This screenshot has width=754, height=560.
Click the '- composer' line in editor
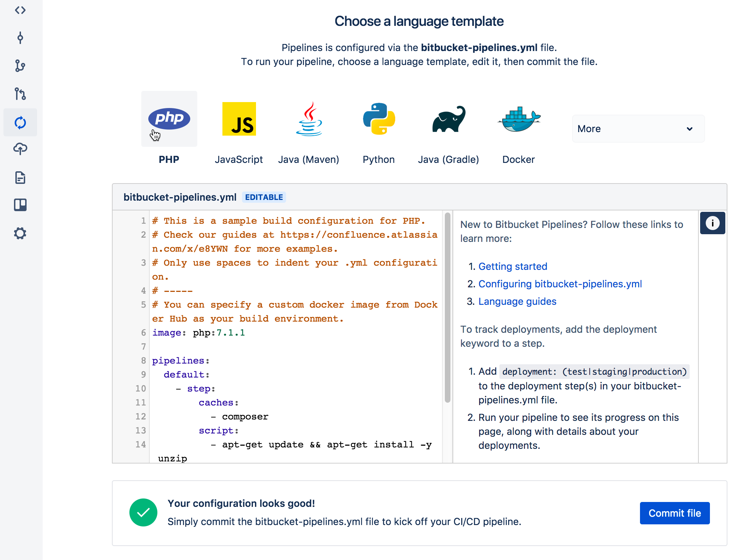pos(240,417)
